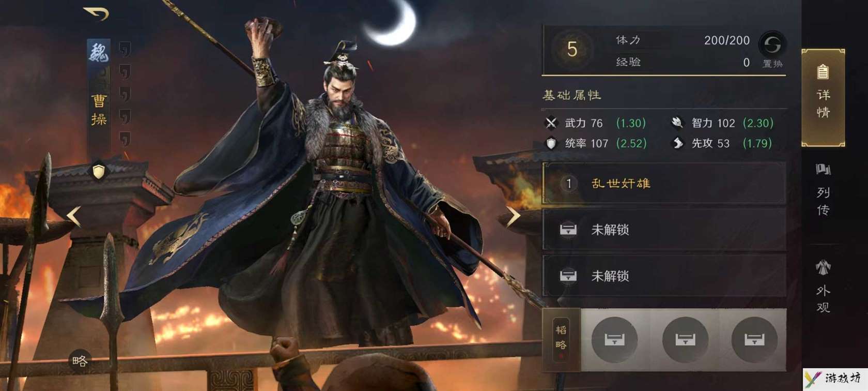Tap the shield icon below 曹操 name
Viewport: 868px width, 391px height.
coord(99,171)
